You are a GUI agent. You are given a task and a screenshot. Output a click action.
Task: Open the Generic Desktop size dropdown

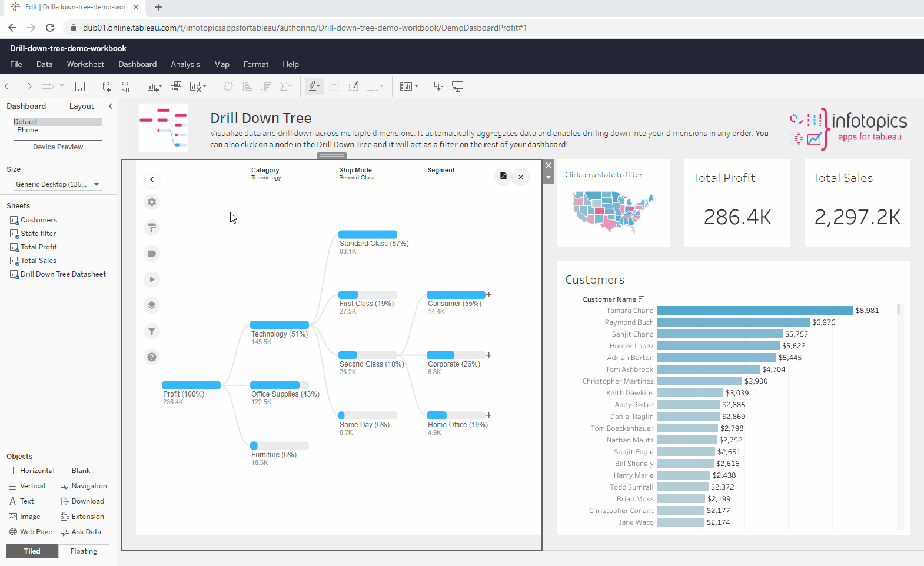tap(57, 184)
